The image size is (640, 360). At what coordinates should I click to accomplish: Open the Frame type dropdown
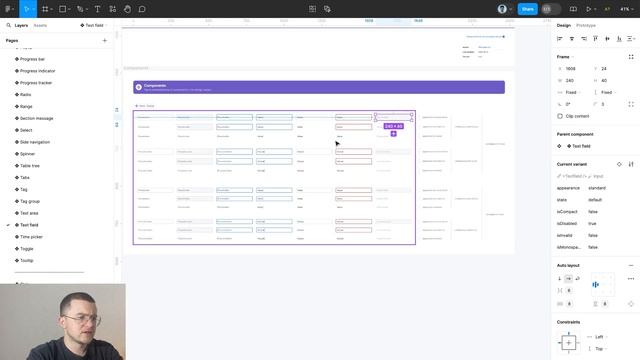pos(565,57)
